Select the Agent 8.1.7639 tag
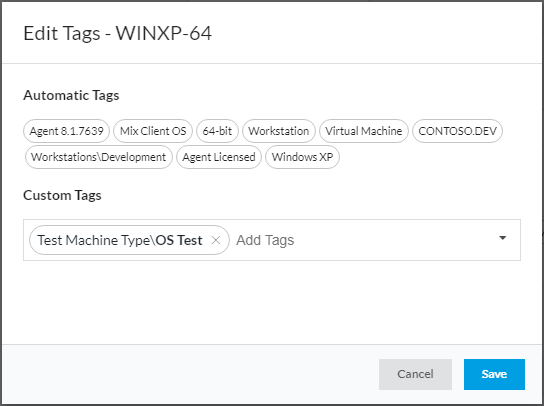This screenshot has height=406, width=544. pyautogui.click(x=67, y=131)
